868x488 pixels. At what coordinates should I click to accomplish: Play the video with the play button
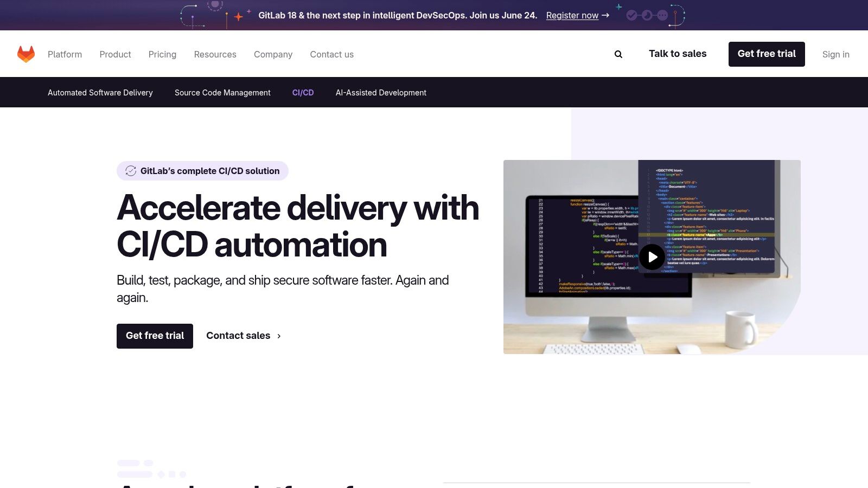click(652, 257)
